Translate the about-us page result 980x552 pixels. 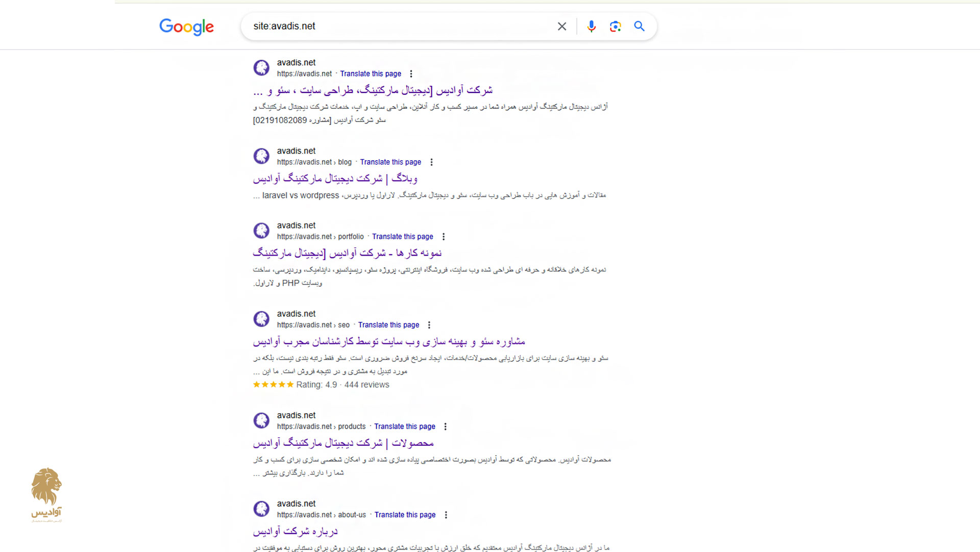(405, 515)
